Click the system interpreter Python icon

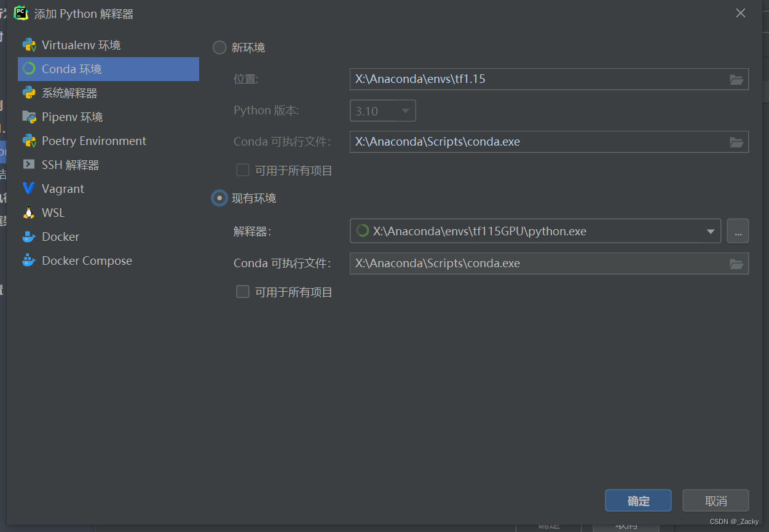pyautogui.click(x=29, y=93)
